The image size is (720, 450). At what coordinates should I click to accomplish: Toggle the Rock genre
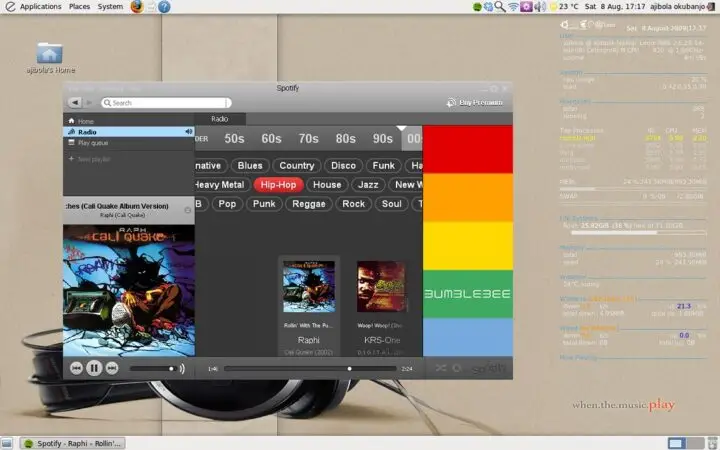(x=354, y=204)
